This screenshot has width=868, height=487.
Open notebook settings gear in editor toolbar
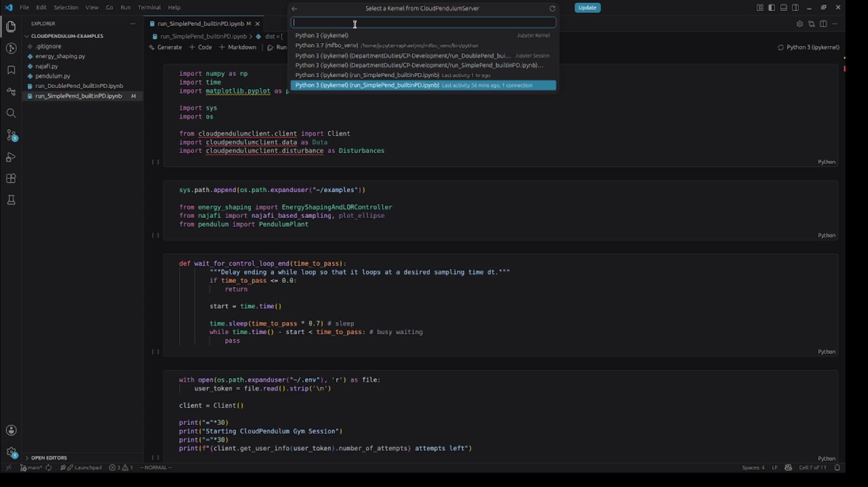point(799,24)
